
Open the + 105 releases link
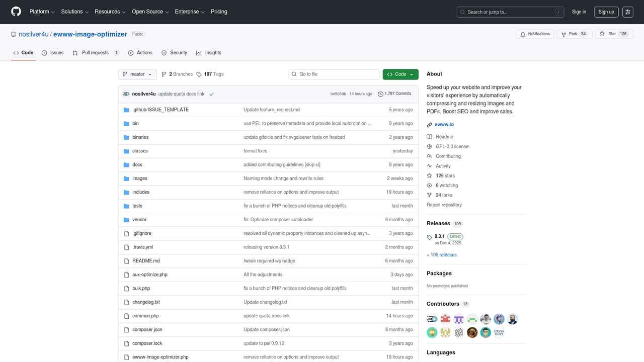[442, 255]
